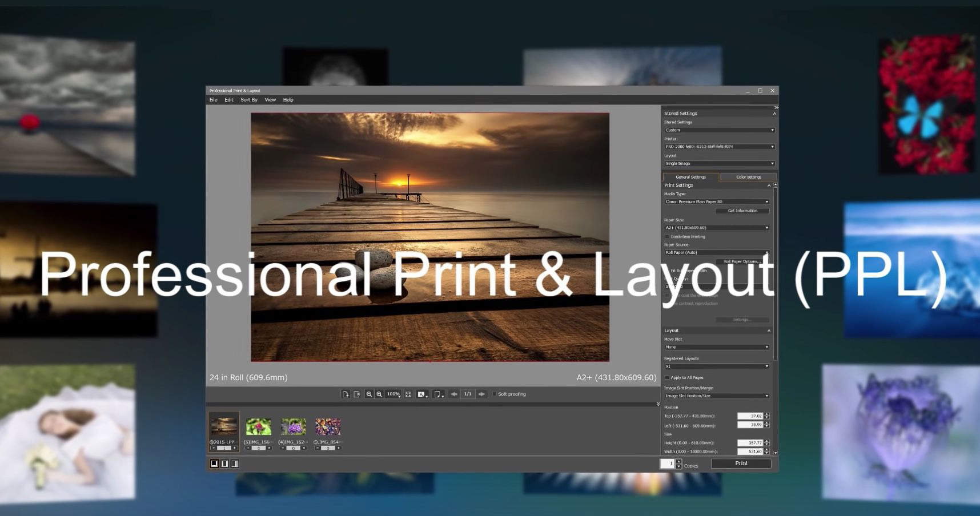
Task: Open the add image icon
Action: click(x=345, y=394)
